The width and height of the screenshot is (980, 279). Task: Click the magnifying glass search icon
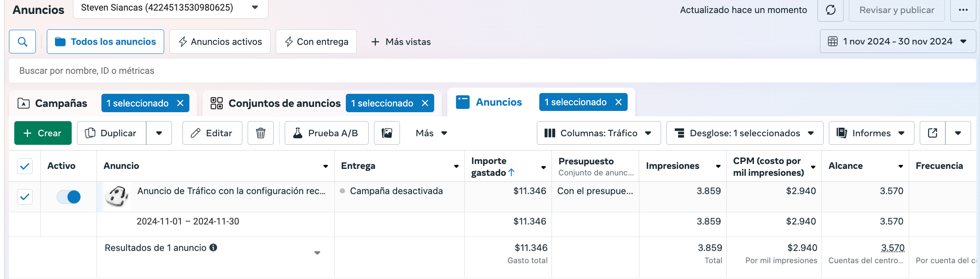point(22,42)
